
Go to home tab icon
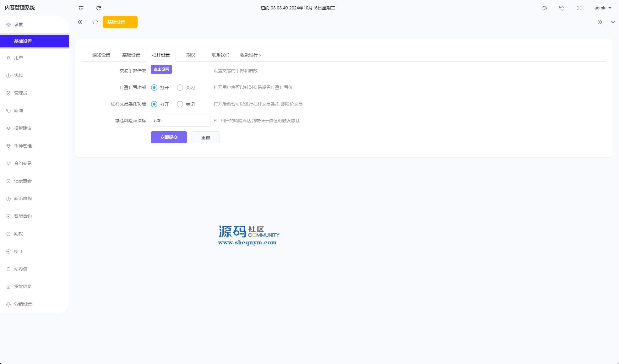[x=95, y=22]
